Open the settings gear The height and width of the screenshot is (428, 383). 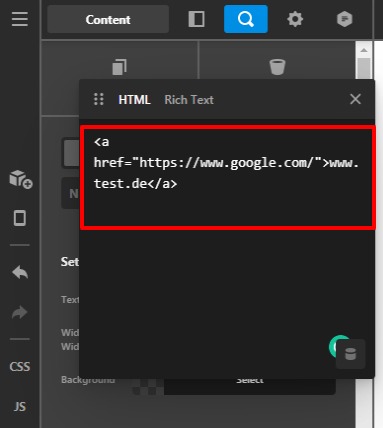pyautogui.click(x=295, y=19)
